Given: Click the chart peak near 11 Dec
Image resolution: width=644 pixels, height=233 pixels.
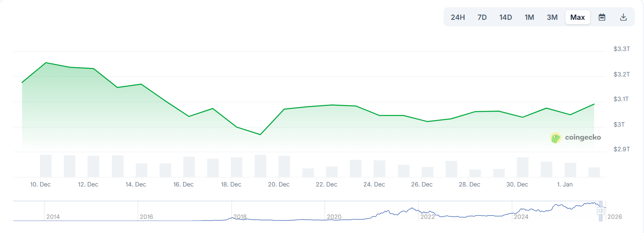Looking at the screenshot, I should coord(46,63).
